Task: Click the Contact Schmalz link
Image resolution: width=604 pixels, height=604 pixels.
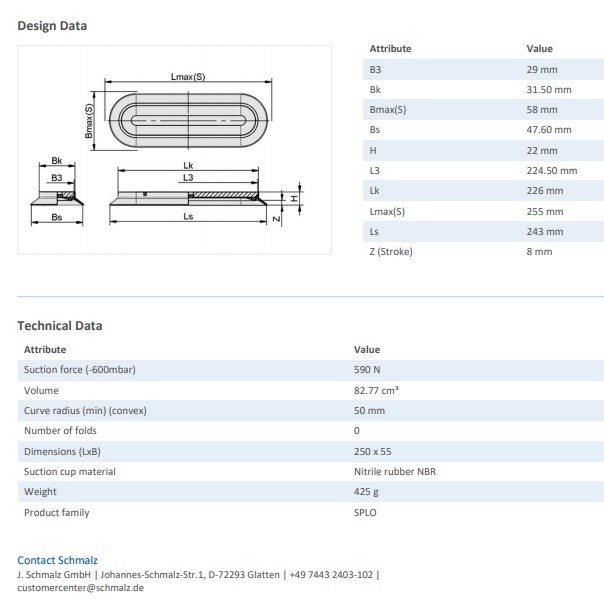Action: coord(57,560)
